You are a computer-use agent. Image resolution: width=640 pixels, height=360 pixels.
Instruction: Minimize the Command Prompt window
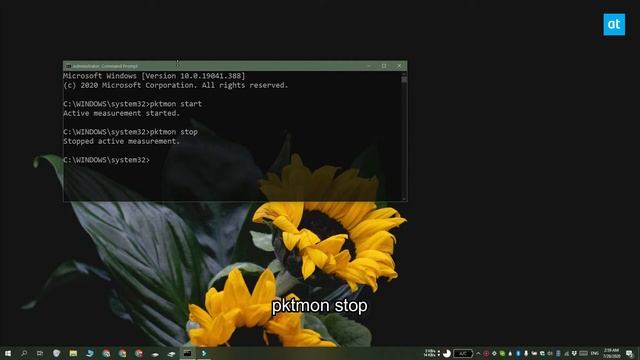[x=369, y=66]
